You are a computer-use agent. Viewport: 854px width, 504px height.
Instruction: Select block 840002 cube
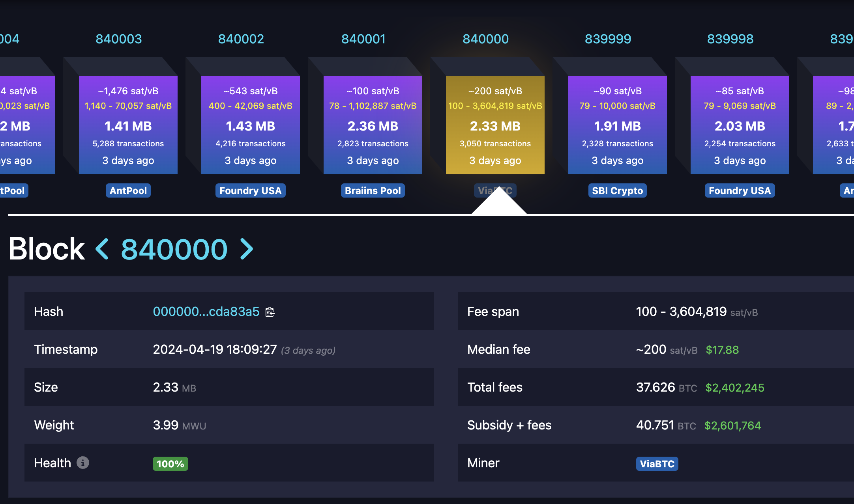[250, 125]
